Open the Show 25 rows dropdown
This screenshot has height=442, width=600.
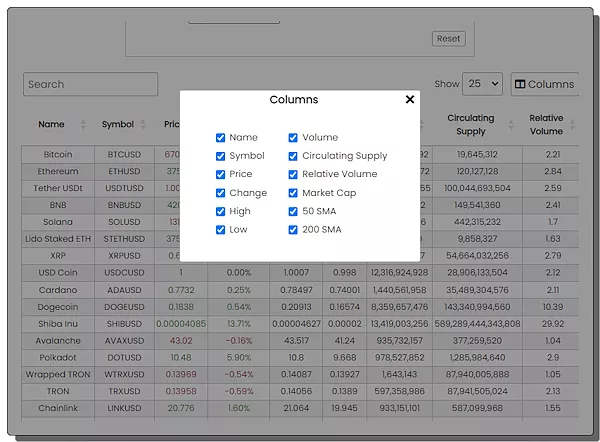click(x=482, y=84)
